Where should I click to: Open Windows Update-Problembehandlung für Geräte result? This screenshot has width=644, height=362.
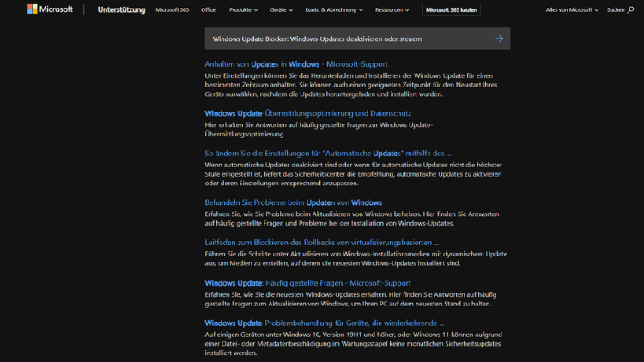click(325, 323)
